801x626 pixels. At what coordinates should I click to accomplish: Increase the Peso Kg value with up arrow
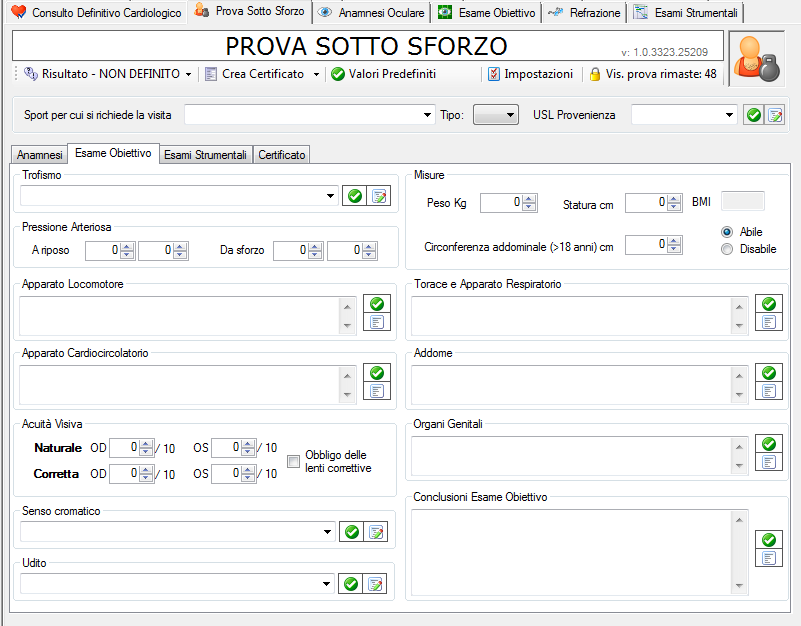531,199
